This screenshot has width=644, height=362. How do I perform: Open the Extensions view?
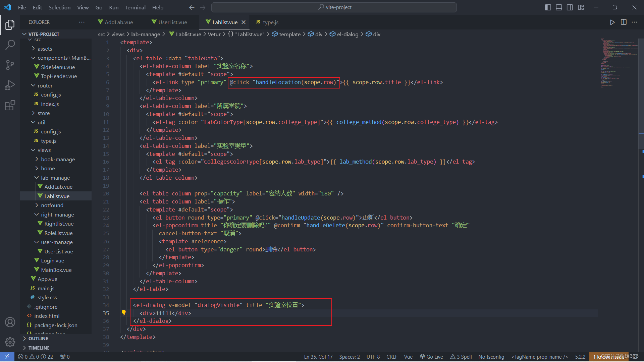pos(10,105)
